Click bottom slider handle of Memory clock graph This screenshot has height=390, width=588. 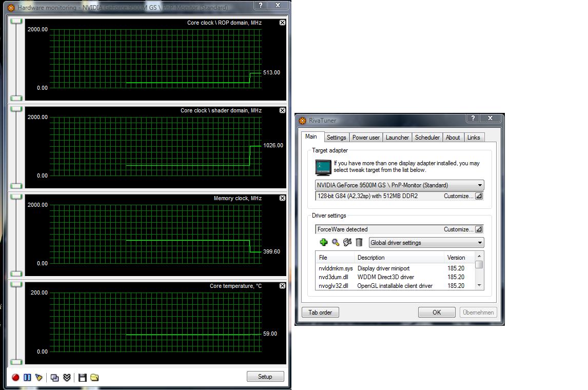16,274
